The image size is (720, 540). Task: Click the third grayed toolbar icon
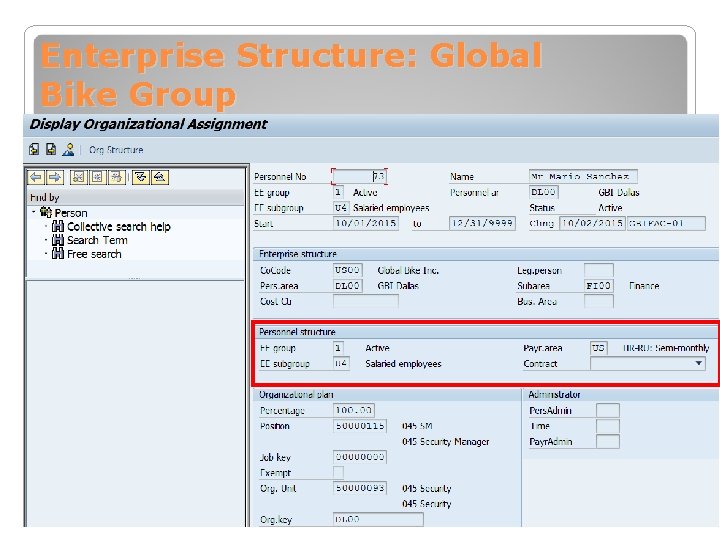pyautogui.click(x=116, y=177)
